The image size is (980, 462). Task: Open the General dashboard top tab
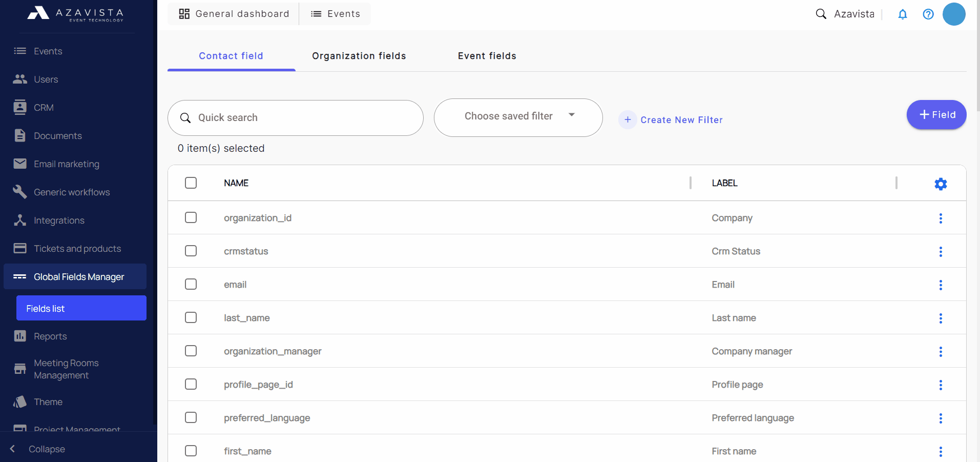[234, 14]
